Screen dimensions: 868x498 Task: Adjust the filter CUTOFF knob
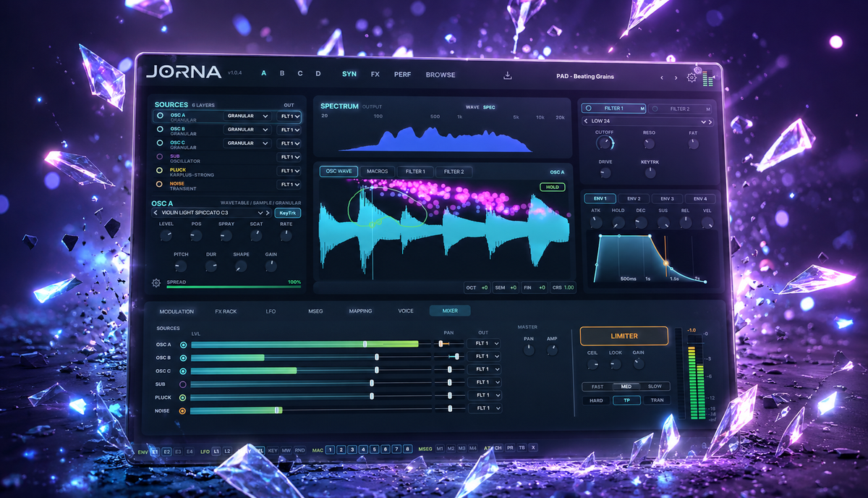tap(604, 143)
